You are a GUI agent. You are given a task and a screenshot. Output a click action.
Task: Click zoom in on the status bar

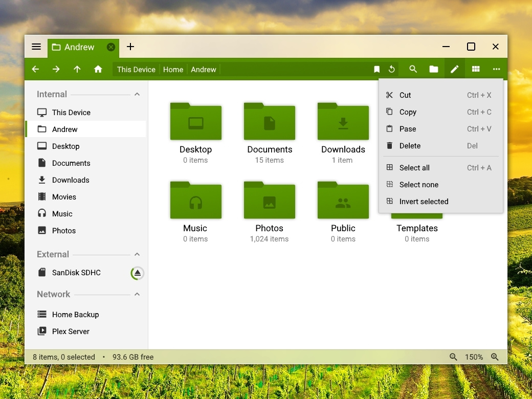click(x=494, y=357)
